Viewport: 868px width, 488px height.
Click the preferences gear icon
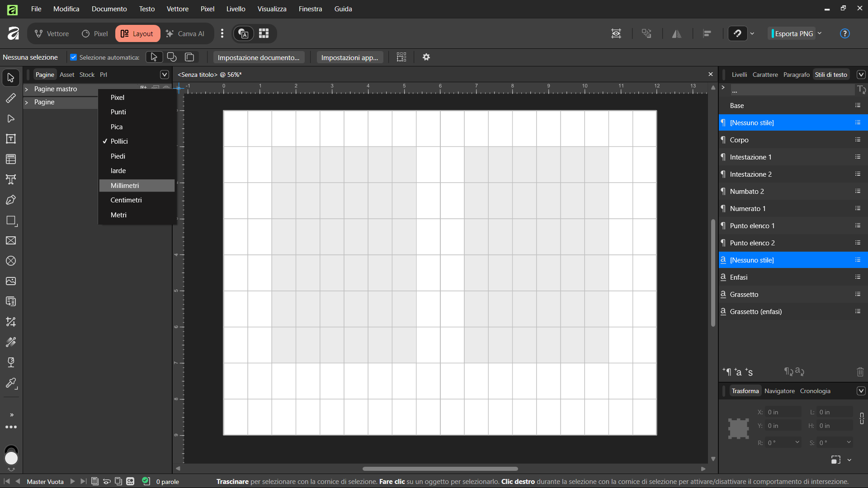point(426,57)
